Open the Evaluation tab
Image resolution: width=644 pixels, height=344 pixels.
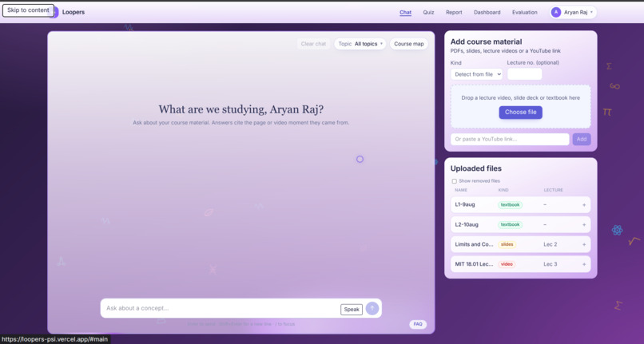(524, 12)
